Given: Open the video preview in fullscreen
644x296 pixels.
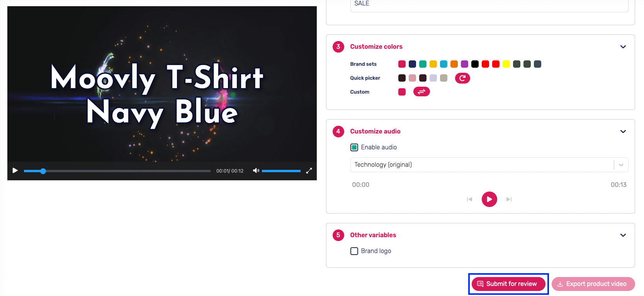Looking at the screenshot, I should pyautogui.click(x=309, y=171).
